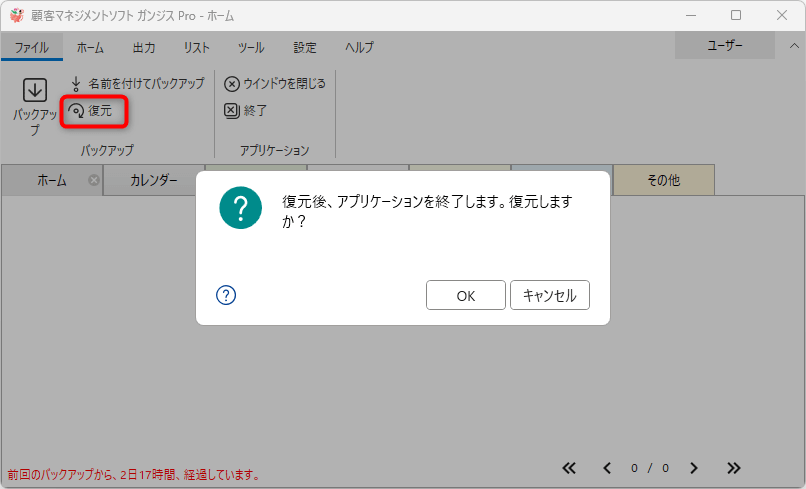Go to the last page with the double-right arrow
The width and height of the screenshot is (806, 489).
tap(734, 468)
